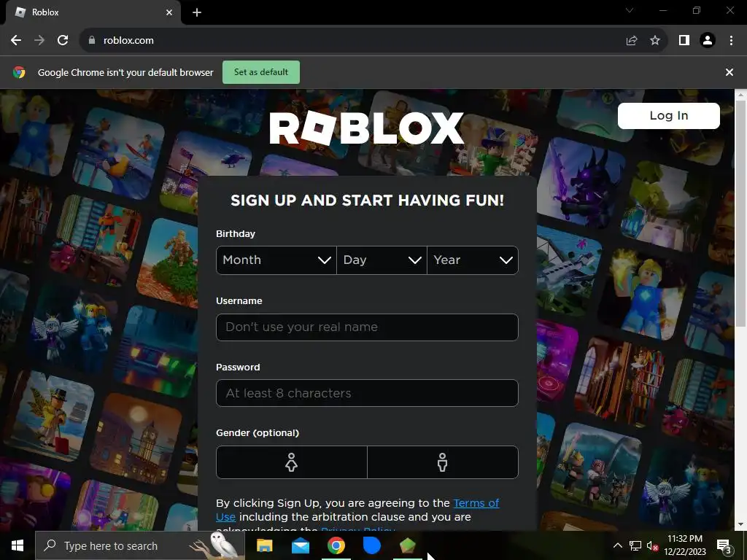
Task: Click the search magnifier icon on taskbar
Action: (50, 545)
